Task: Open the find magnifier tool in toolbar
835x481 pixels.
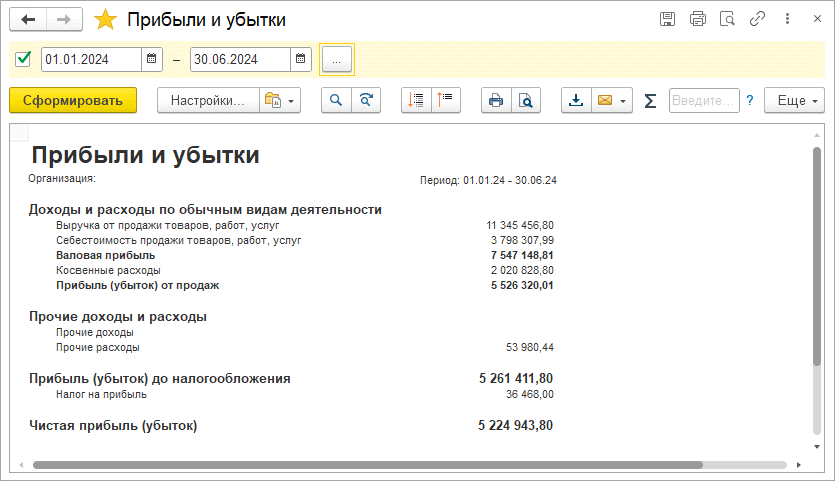Action: 336,100
